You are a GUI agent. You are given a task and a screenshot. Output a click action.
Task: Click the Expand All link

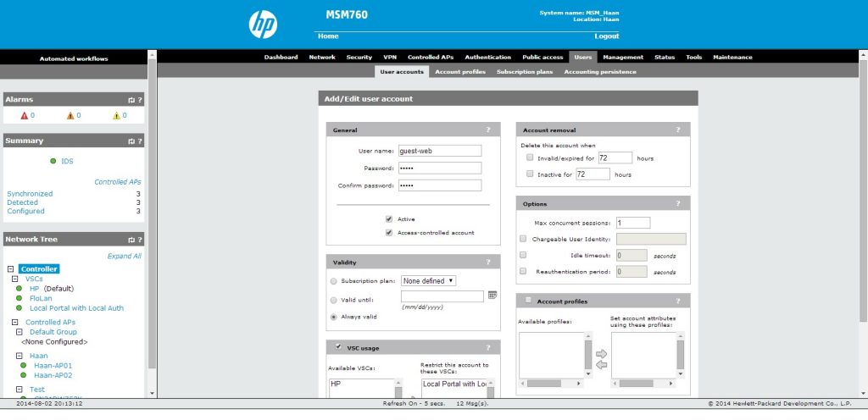(125, 257)
